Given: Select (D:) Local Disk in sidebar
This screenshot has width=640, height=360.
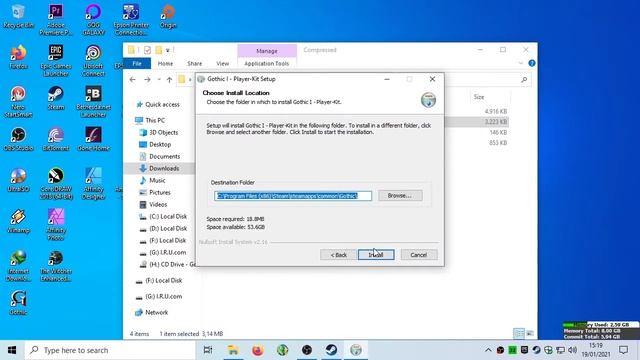Looking at the screenshot, I should 163,229.
